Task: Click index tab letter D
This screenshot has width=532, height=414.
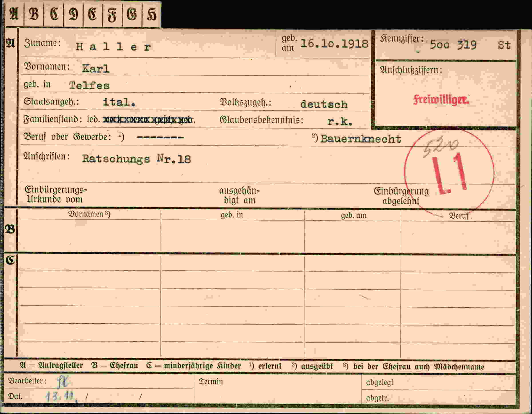Action: [73, 14]
